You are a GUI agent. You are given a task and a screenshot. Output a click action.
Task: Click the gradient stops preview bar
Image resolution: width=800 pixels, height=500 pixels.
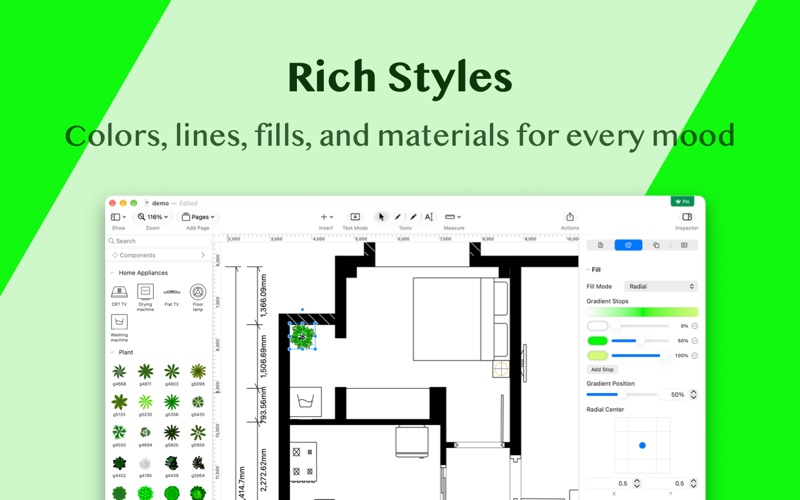point(642,312)
